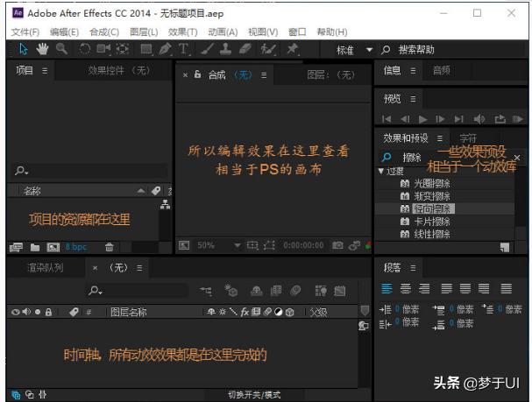Viewport: 532px width, 402px height.
Task: Select the Rotation tool
Action: tap(84, 49)
